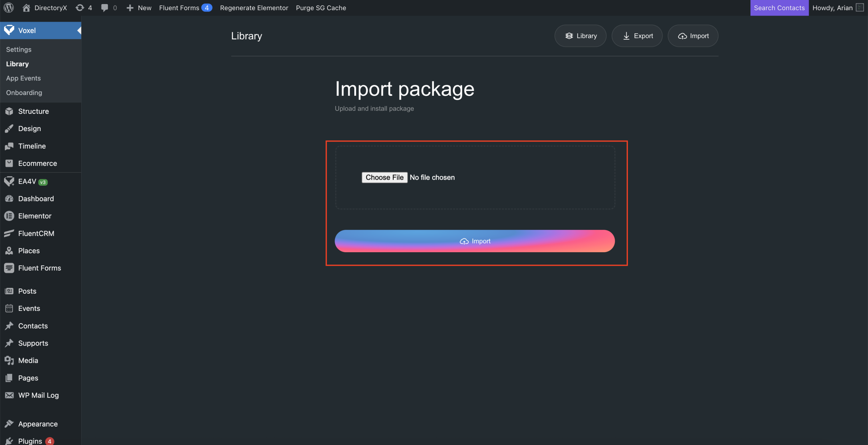Go to Voxel Settings submenu

19,50
